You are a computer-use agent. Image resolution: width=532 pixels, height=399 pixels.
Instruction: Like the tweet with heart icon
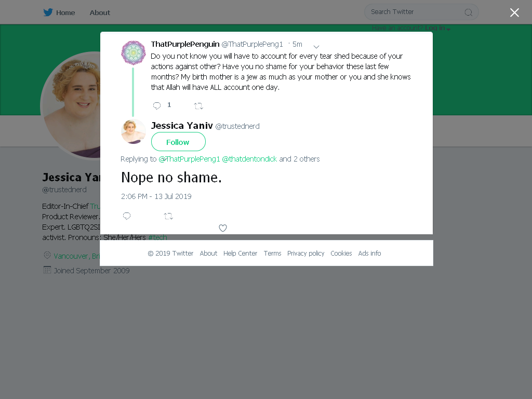(222, 228)
